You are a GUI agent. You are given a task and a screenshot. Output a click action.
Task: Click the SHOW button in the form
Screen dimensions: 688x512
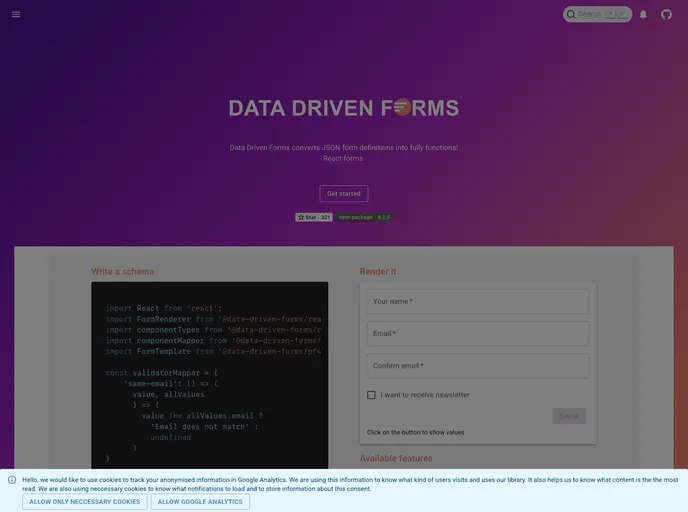(x=569, y=416)
